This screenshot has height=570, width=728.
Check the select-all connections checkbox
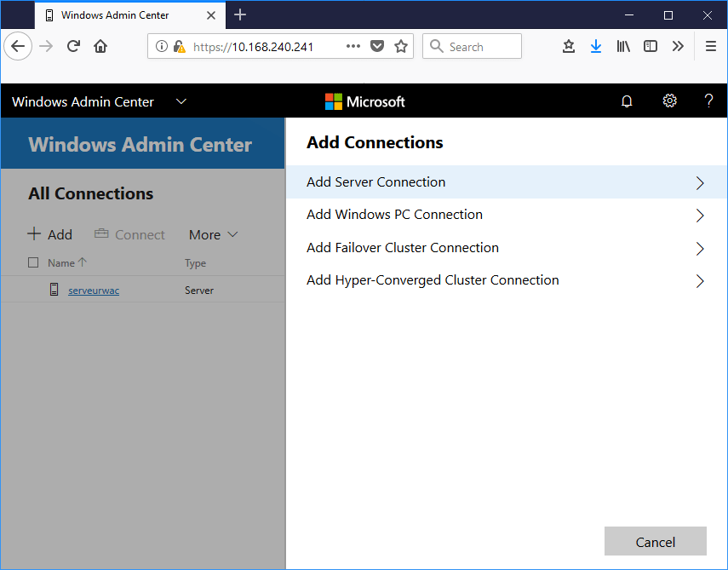click(33, 262)
